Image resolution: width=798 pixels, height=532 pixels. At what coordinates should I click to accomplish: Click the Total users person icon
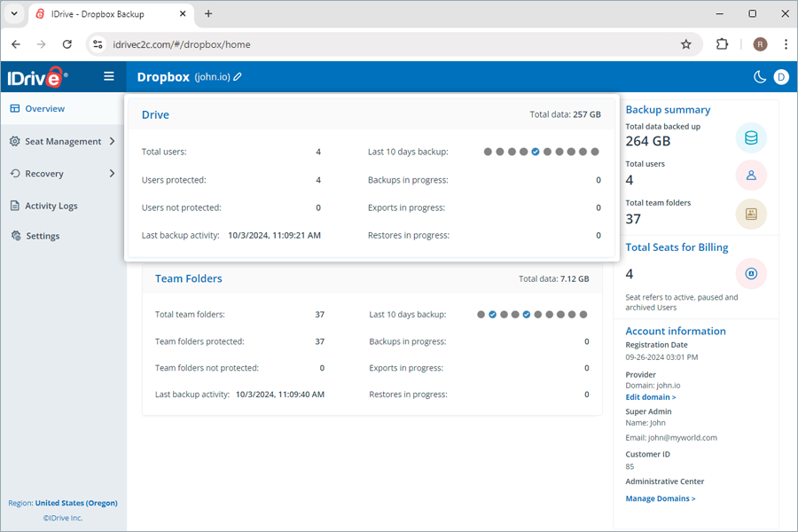751,176
